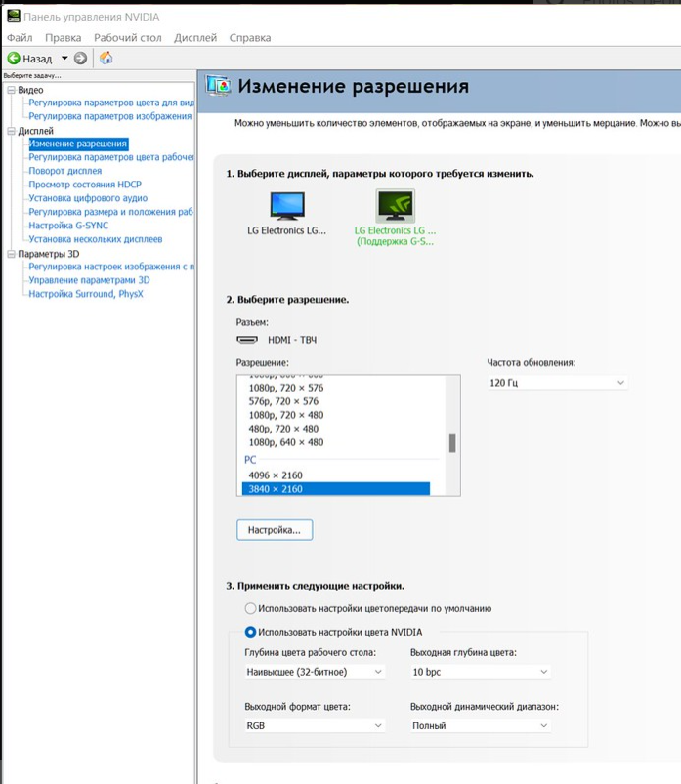
Task: Open the Рабочий стол menu
Action: point(127,38)
